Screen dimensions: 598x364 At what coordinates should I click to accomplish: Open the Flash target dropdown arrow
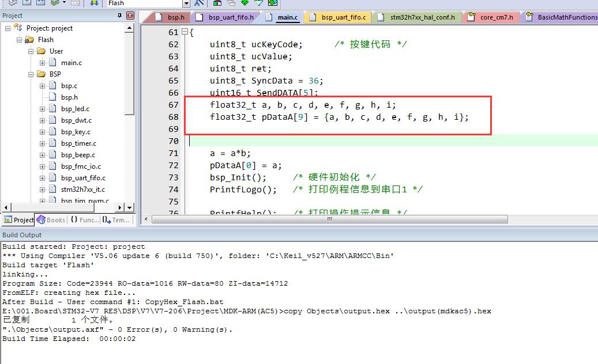186,3
